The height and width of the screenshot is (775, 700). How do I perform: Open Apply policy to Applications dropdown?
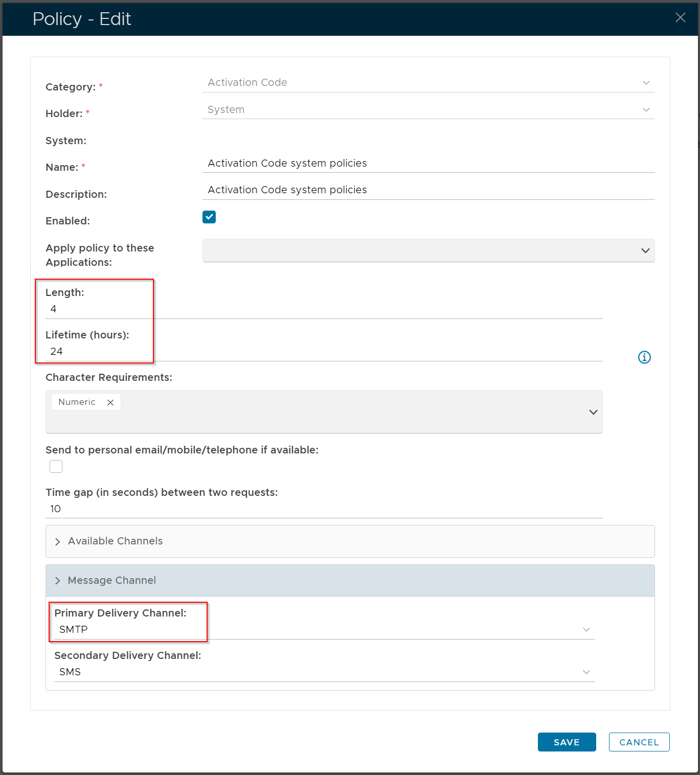(x=428, y=250)
